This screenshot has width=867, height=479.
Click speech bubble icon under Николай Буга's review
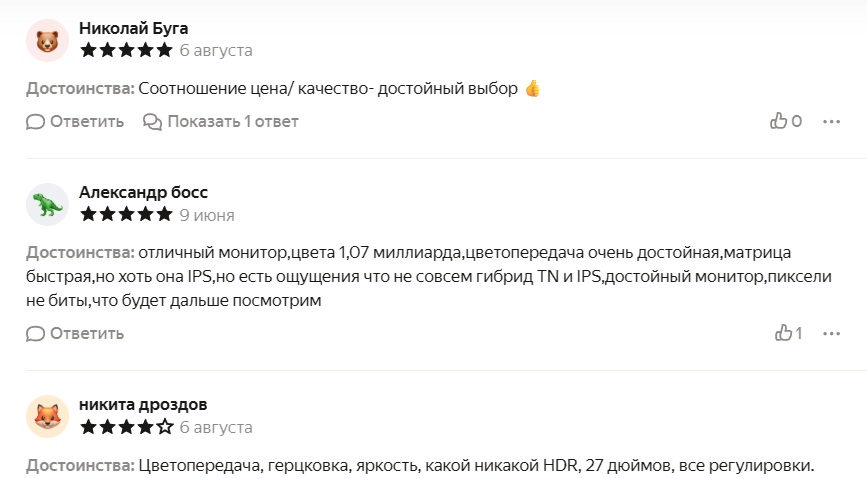[35, 122]
